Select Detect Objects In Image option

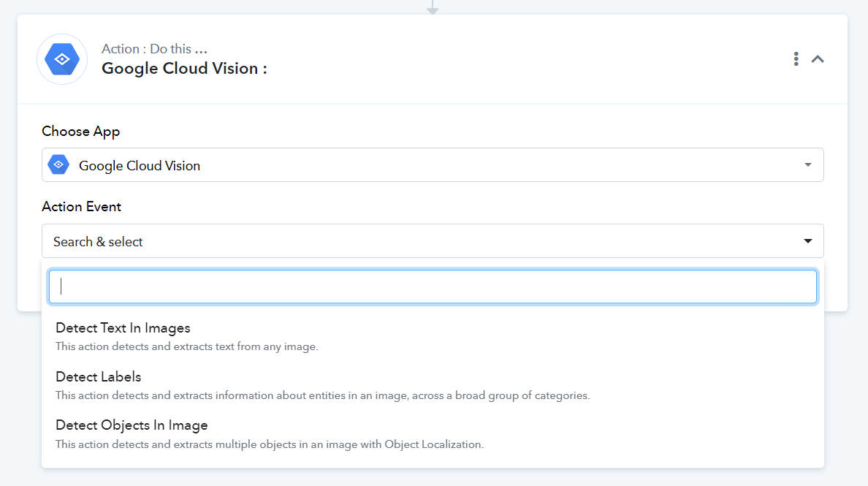(x=433, y=434)
